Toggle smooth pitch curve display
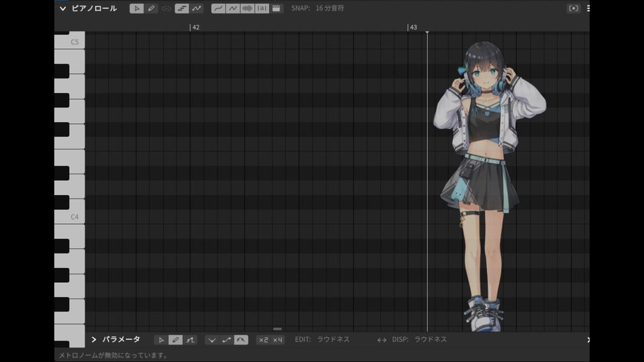Screen dimensions: 644x362 218,8
